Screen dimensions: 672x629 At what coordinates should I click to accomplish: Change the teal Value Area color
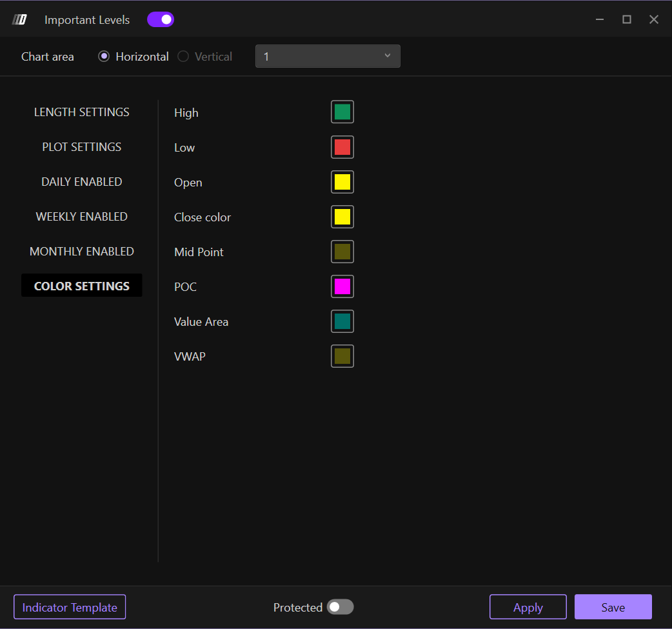click(x=342, y=321)
